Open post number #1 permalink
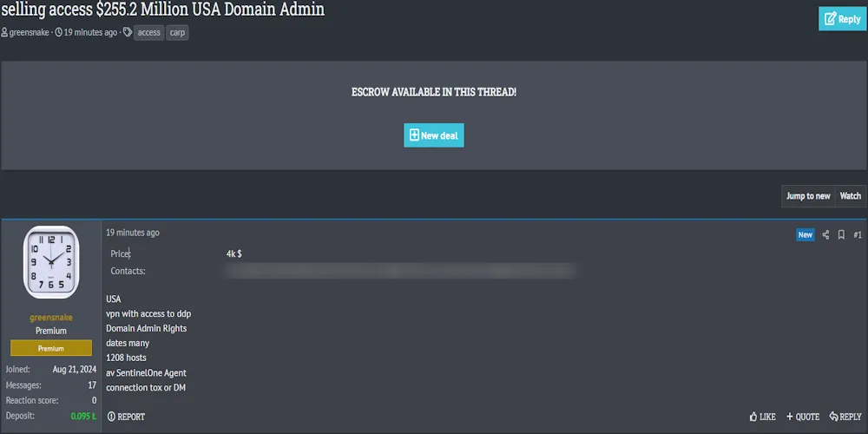The image size is (868, 434). pos(858,234)
